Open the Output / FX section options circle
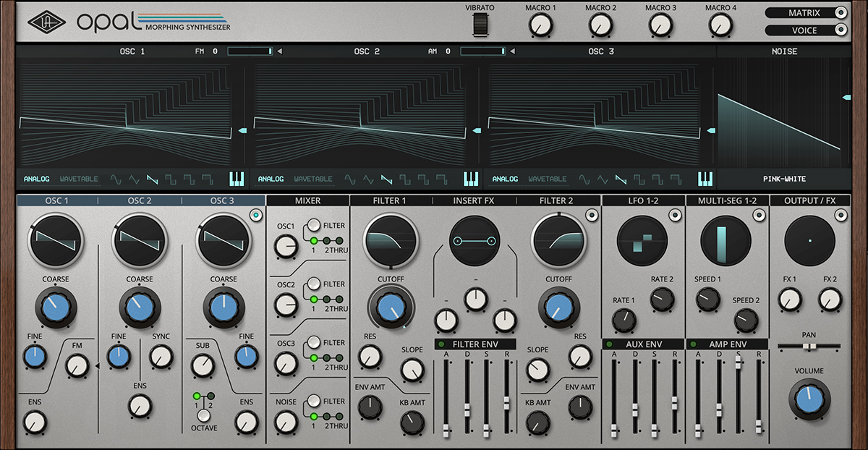Viewport: 868px width, 450px height. pyautogui.click(x=841, y=214)
